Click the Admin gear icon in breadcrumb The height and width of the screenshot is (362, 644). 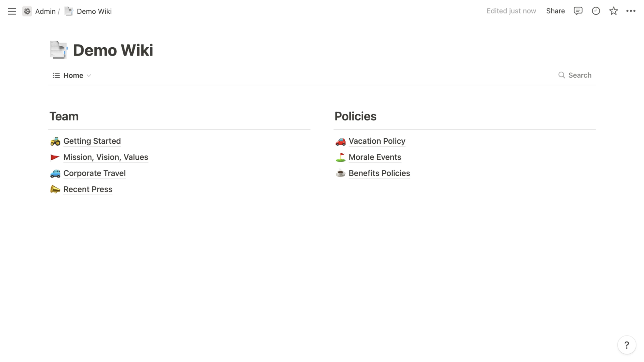click(27, 11)
